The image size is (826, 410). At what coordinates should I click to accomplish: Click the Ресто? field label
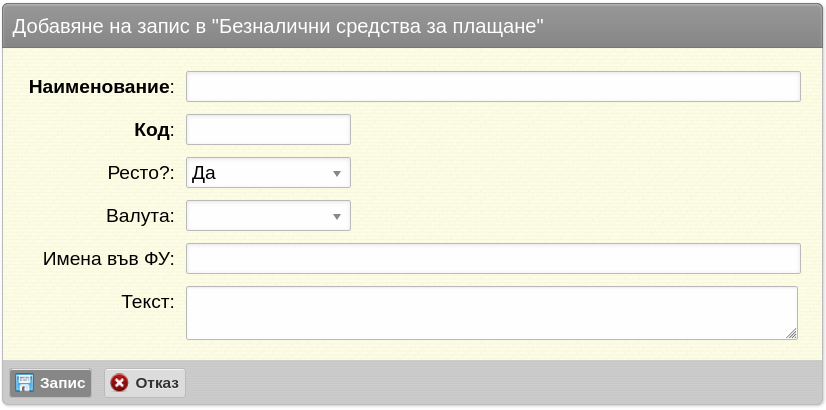coord(140,173)
